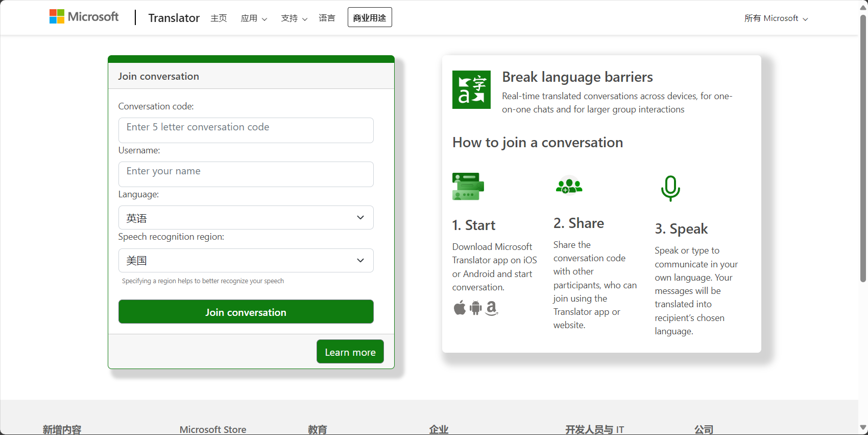This screenshot has height=435, width=868.
Task: Click the Speak microphone icon
Action: point(670,189)
